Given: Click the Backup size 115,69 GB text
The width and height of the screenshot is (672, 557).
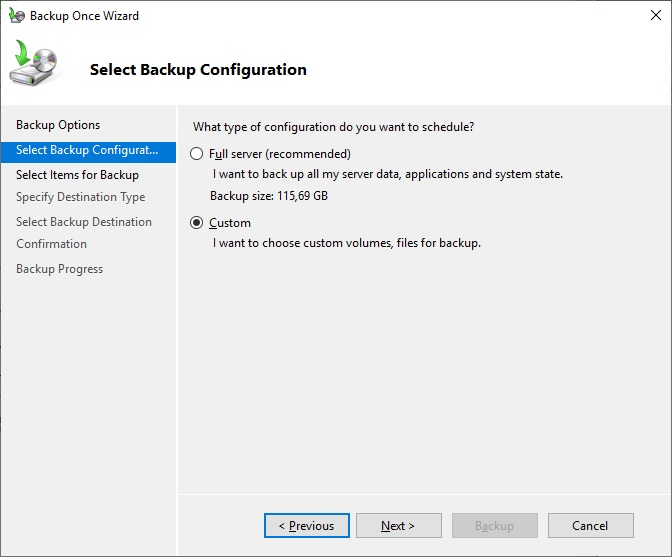Looking at the screenshot, I should coord(268,196).
